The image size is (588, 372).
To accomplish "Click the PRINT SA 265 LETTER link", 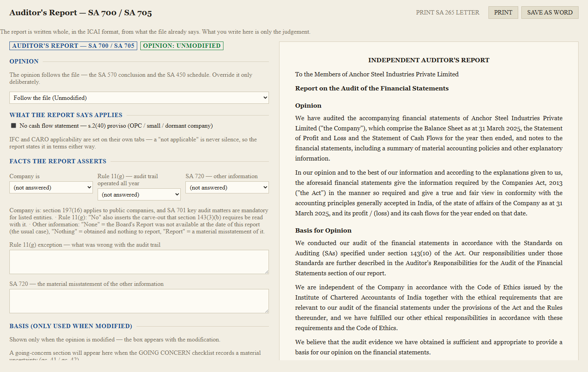I will 448,13.
